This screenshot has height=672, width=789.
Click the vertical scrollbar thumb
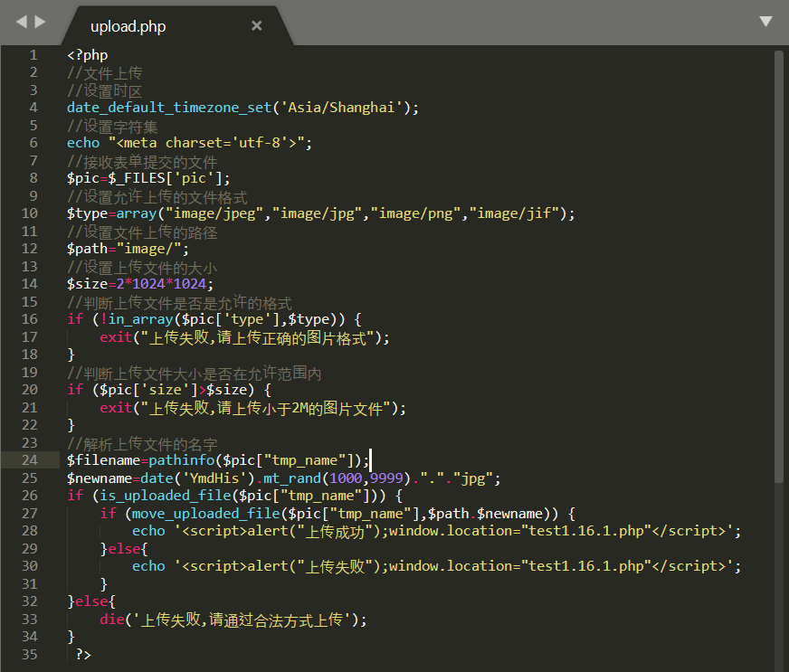point(778,267)
